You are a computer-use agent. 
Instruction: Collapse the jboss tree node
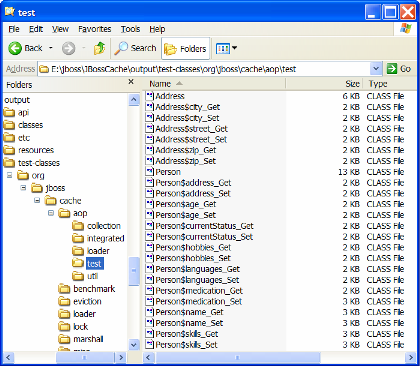[23, 188]
